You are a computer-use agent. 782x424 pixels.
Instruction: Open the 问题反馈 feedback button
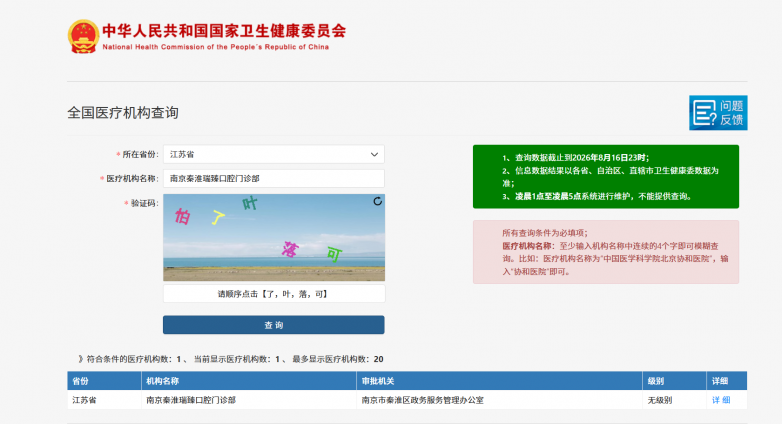tap(718, 113)
